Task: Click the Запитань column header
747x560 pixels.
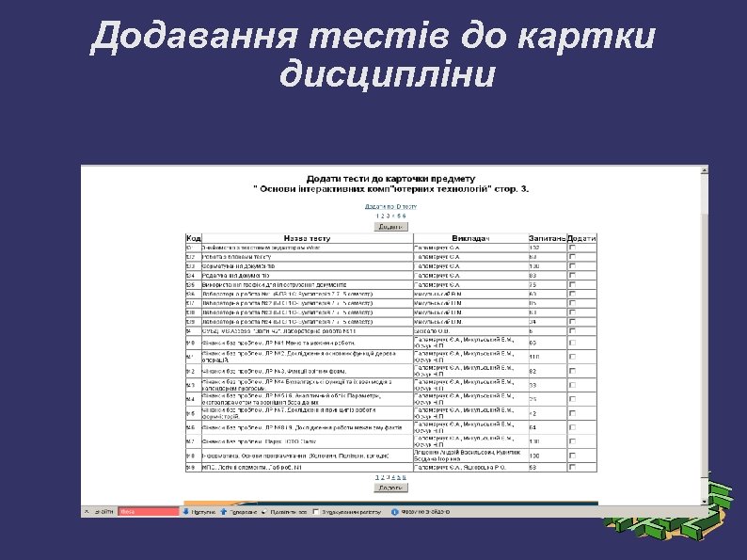Action: click(548, 238)
